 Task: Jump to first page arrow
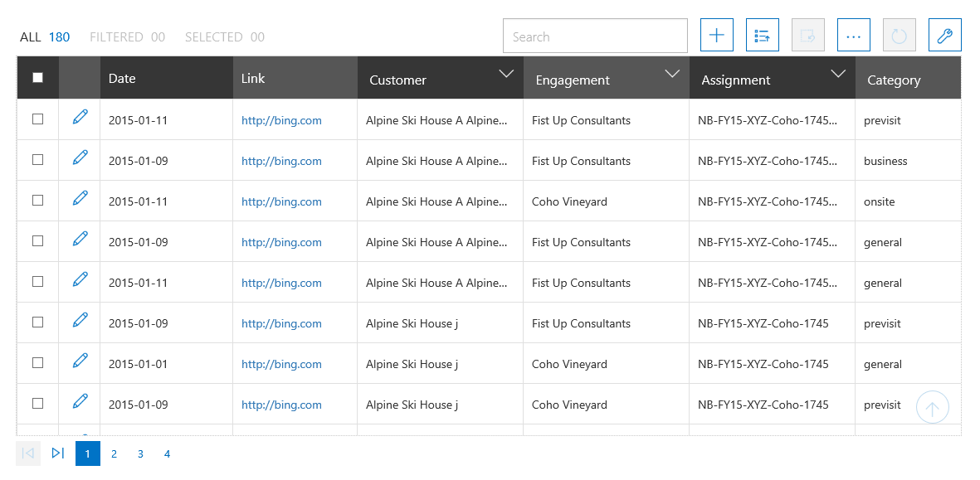click(x=28, y=453)
